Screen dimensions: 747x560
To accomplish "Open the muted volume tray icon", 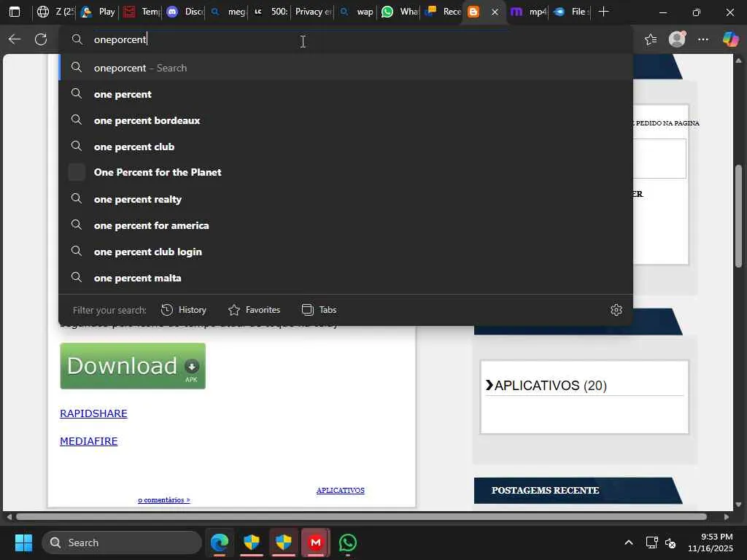I will [x=670, y=542].
